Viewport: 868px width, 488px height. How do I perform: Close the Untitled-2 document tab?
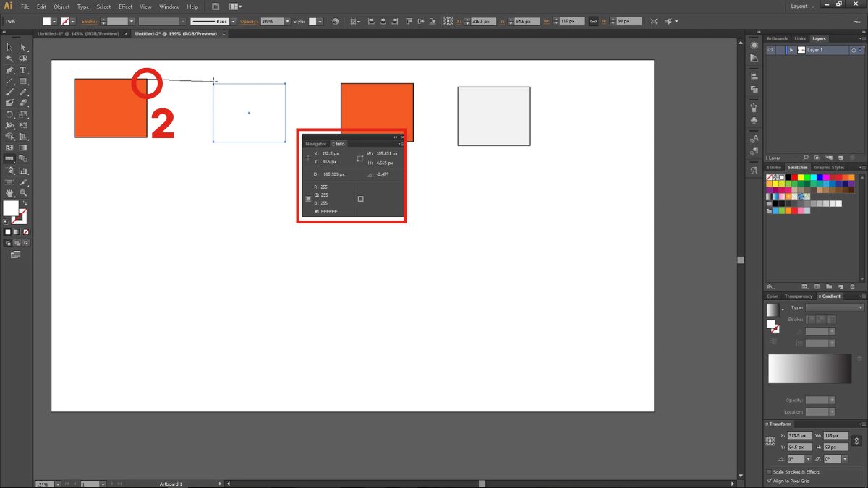(x=224, y=33)
